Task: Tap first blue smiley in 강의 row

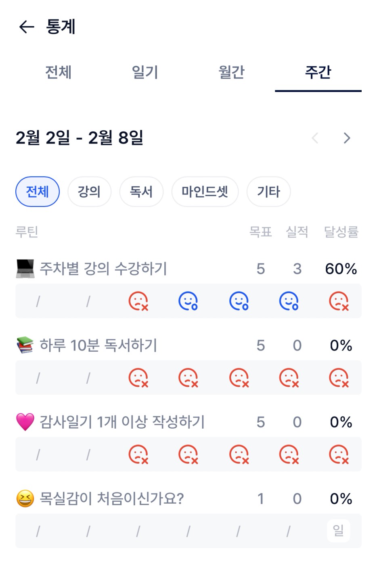Action: click(x=188, y=301)
